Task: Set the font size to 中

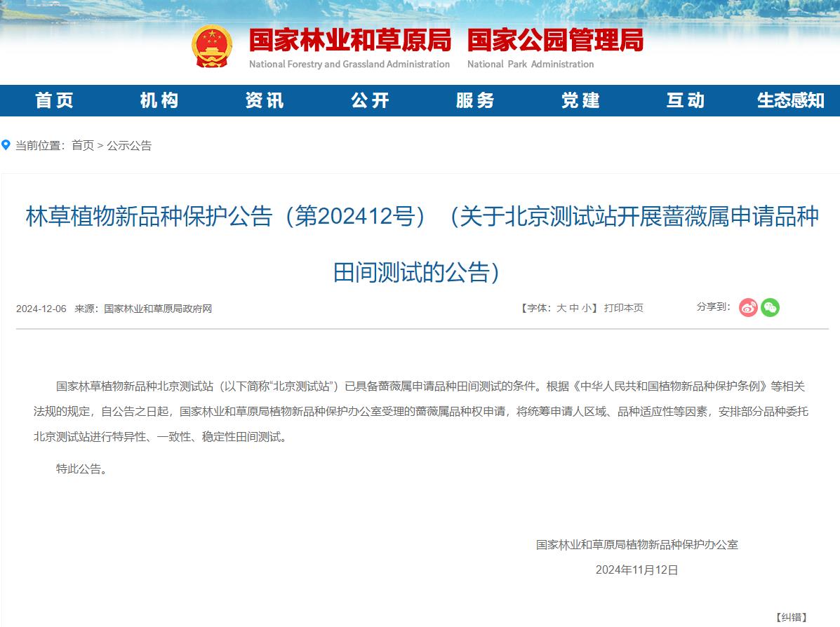Action: (574, 308)
